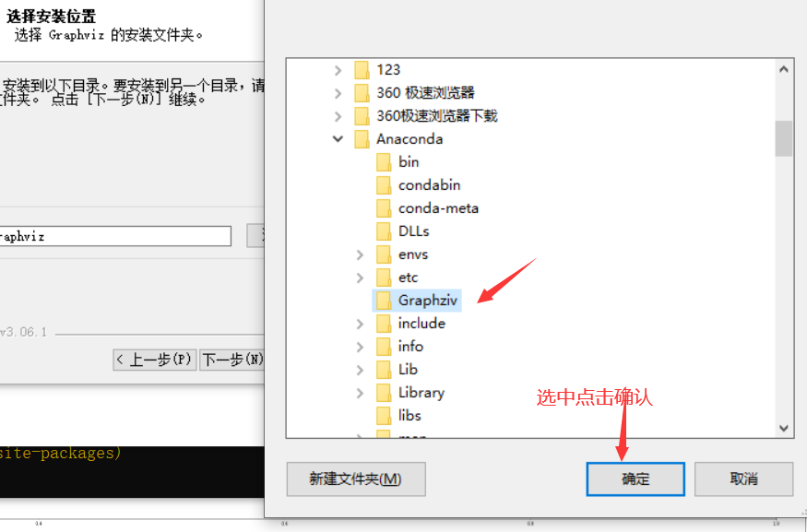The width and height of the screenshot is (807, 532).
Task: Collapse the Anaconda folder node
Action: 338,139
